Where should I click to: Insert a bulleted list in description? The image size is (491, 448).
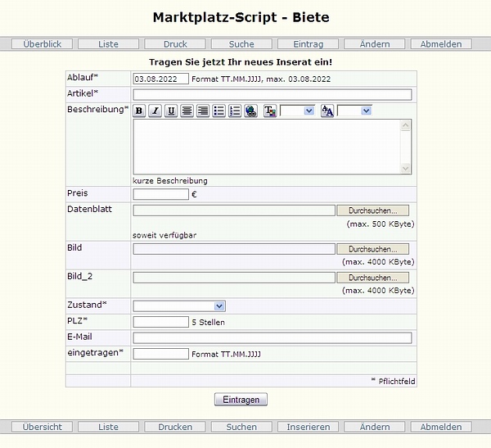(x=218, y=111)
